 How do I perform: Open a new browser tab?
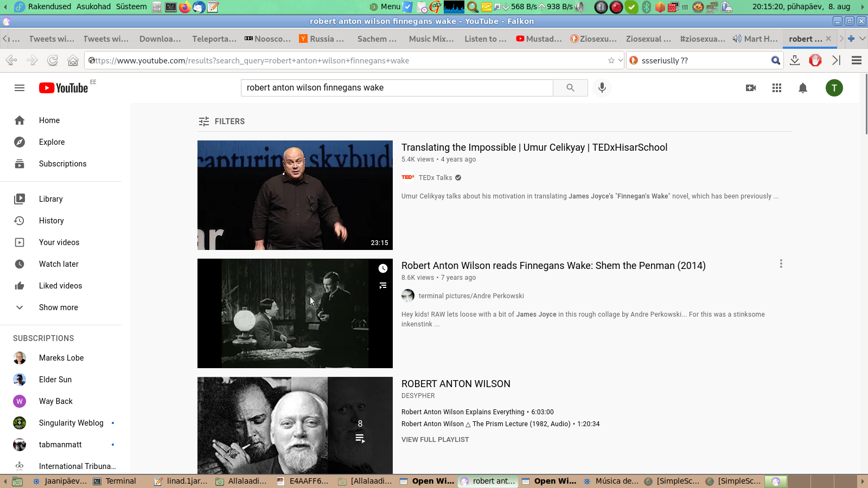coord(851,38)
